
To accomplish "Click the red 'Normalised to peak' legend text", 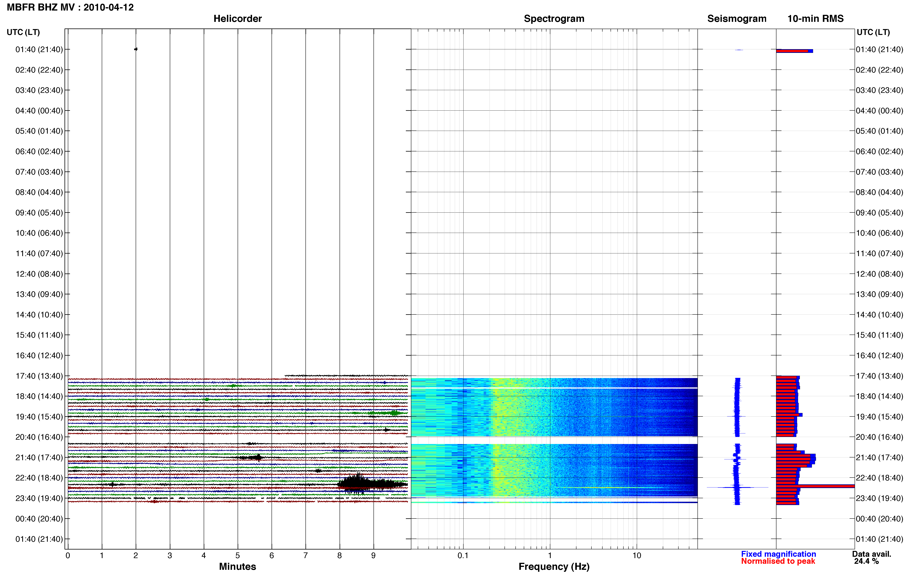I will click(x=778, y=561).
